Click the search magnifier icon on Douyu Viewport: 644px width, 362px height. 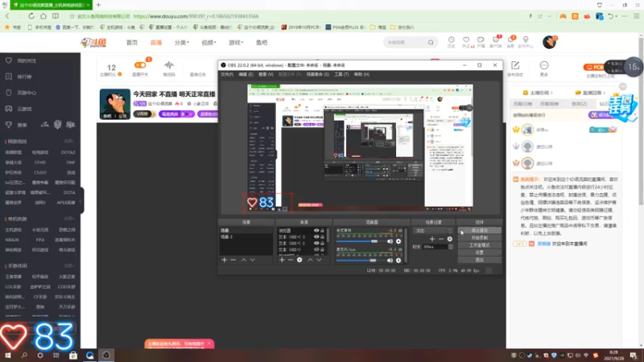[431, 43]
